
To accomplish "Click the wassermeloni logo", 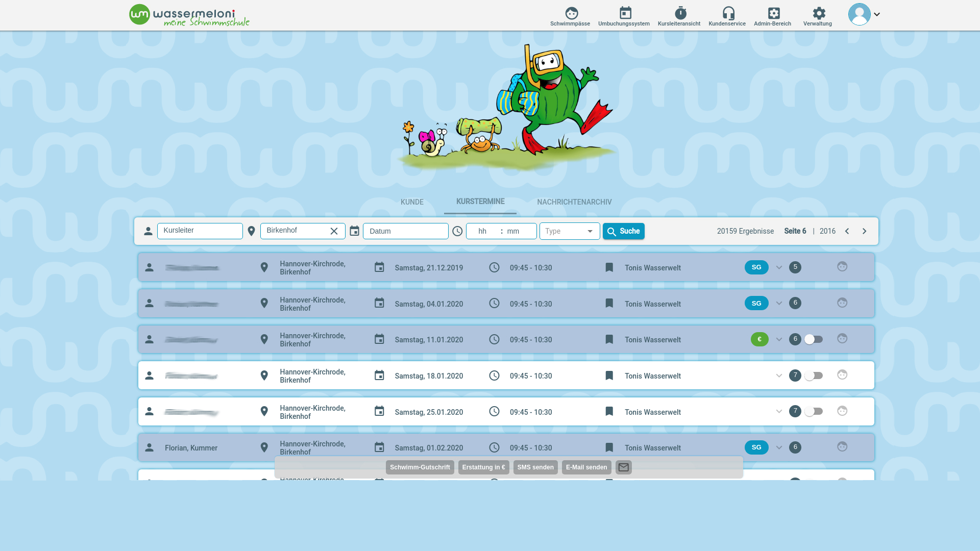I will [x=189, y=15].
